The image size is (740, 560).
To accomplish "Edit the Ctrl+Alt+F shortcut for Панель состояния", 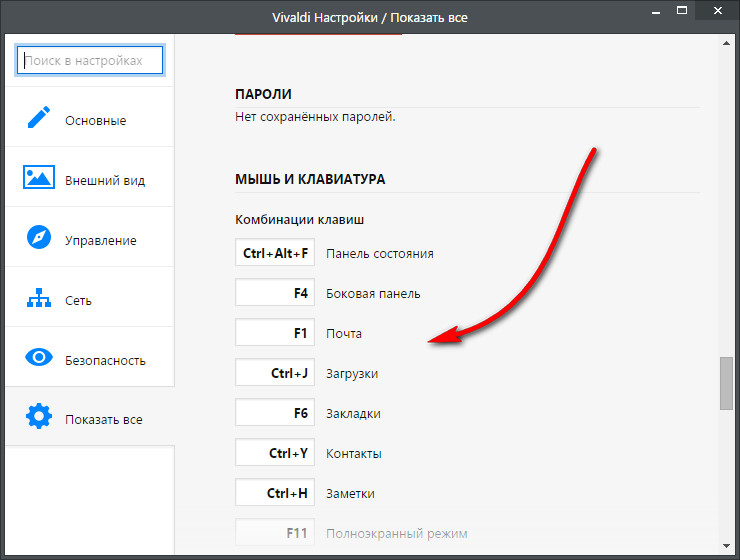I will click(275, 252).
